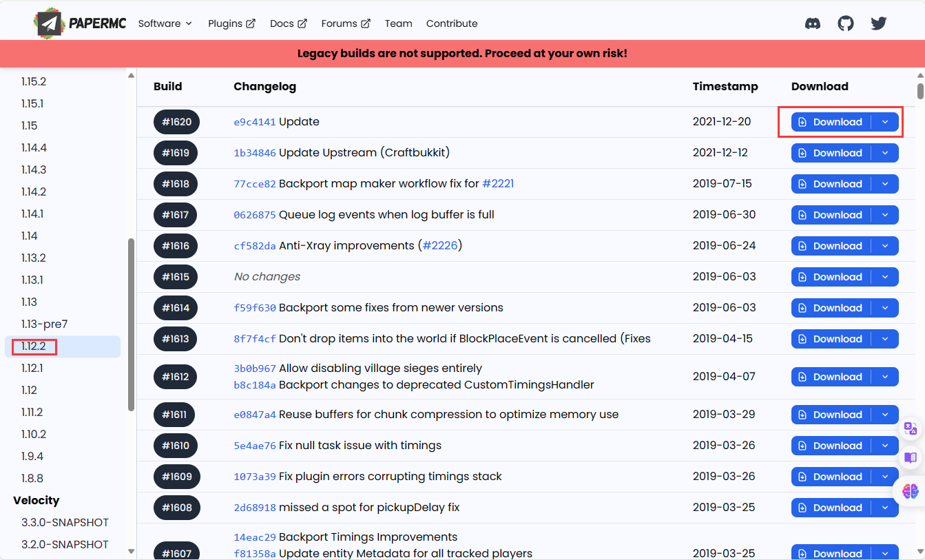Screen dimensions: 925x560
Task: Open commit e9c4141
Action: pyautogui.click(x=255, y=122)
